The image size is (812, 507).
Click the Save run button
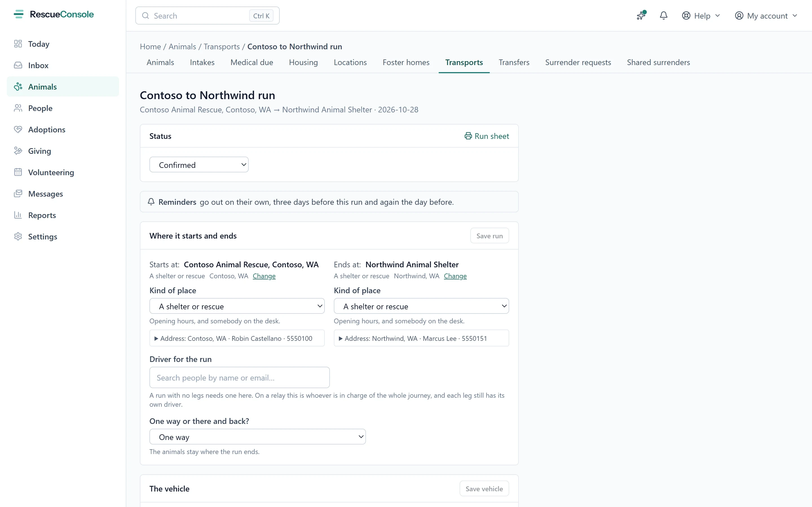489,236
